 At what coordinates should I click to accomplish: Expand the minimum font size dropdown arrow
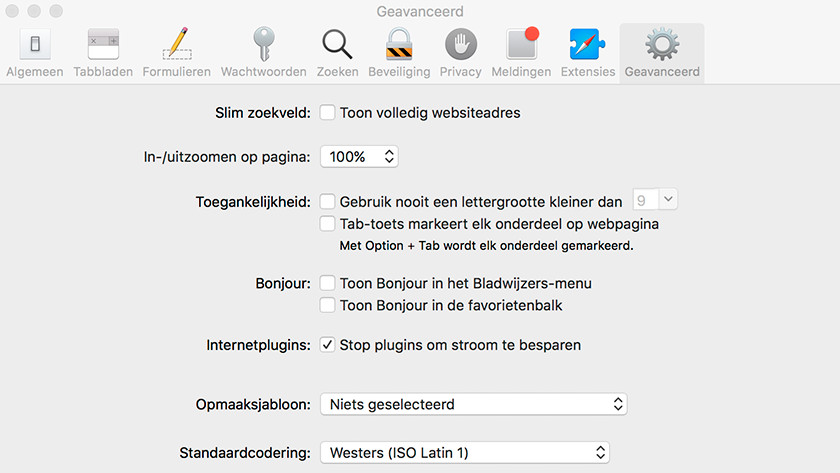[668, 199]
